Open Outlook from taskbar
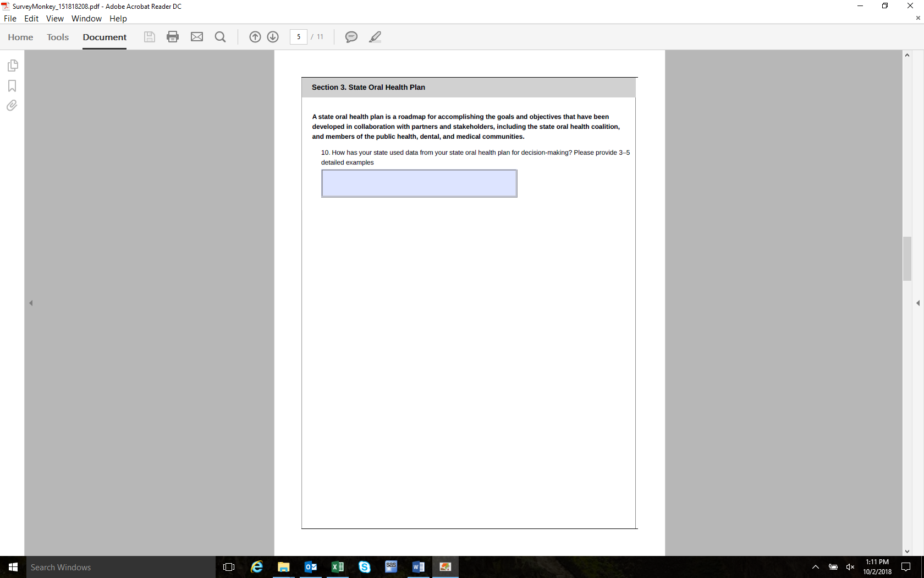Screen dimensions: 924x578 (311, 567)
